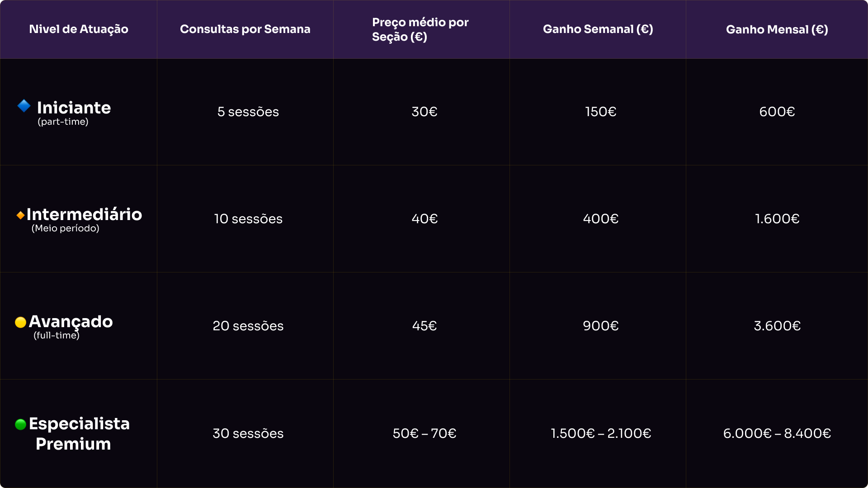Click the 6.000€ – 8.400€ monthly cell

[777, 433]
